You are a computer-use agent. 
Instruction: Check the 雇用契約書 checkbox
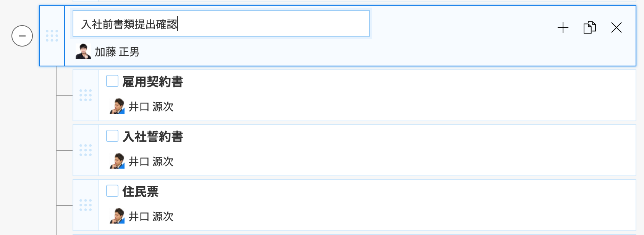[x=112, y=81]
